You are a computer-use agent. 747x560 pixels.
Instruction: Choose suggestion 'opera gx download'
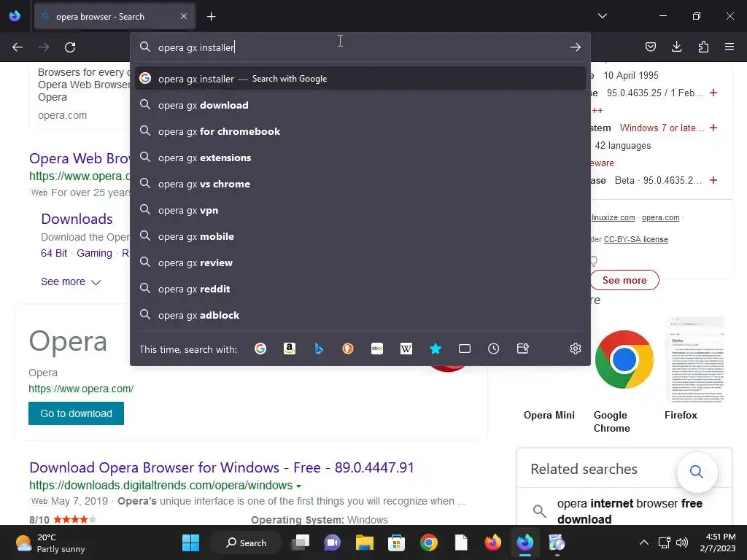point(360,105)
